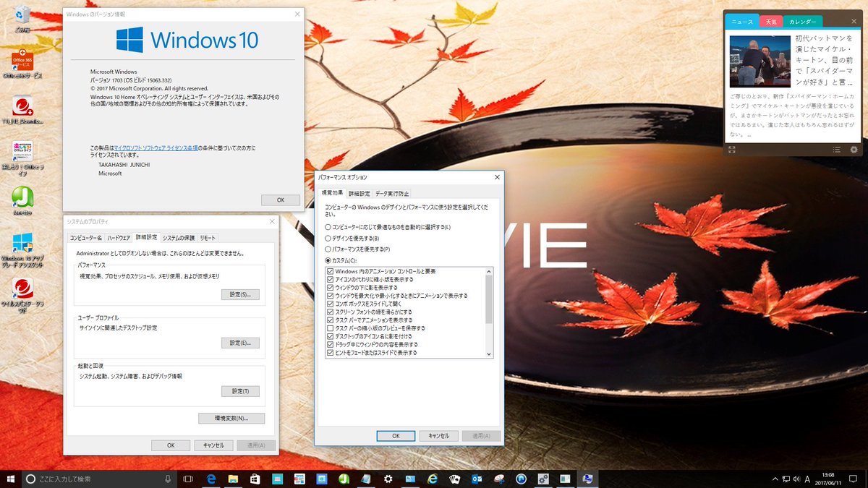868x488 pixels.
Task: Open ハードウェア tab in System Properties
Action: (x=119, y=237)
